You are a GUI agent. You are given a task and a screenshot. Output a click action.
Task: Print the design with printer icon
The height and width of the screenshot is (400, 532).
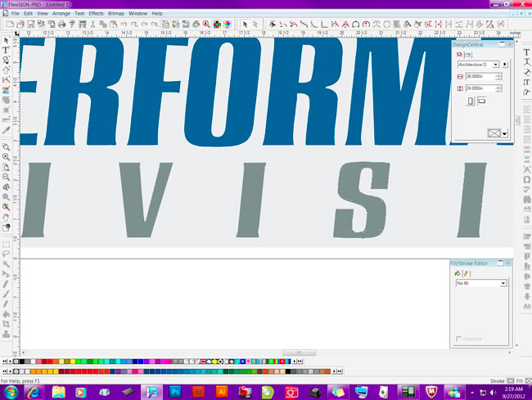tap(61, 24)
